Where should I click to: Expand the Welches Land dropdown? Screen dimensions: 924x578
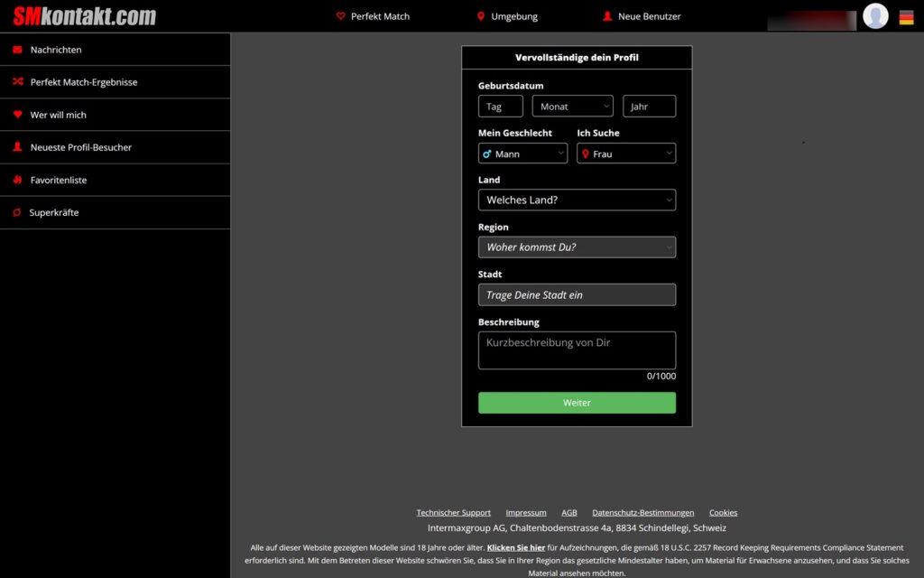click(577, 200)
